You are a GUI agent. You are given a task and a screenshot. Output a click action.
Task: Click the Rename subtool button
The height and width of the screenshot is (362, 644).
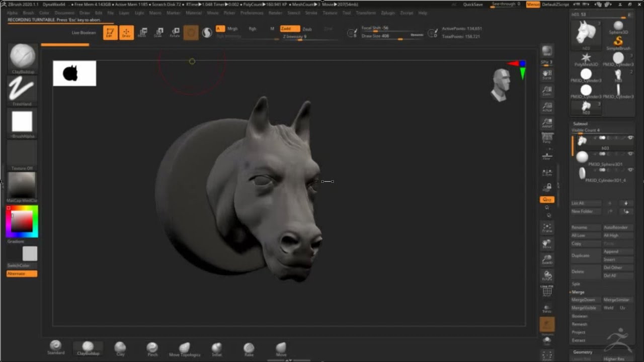[586, 227]
